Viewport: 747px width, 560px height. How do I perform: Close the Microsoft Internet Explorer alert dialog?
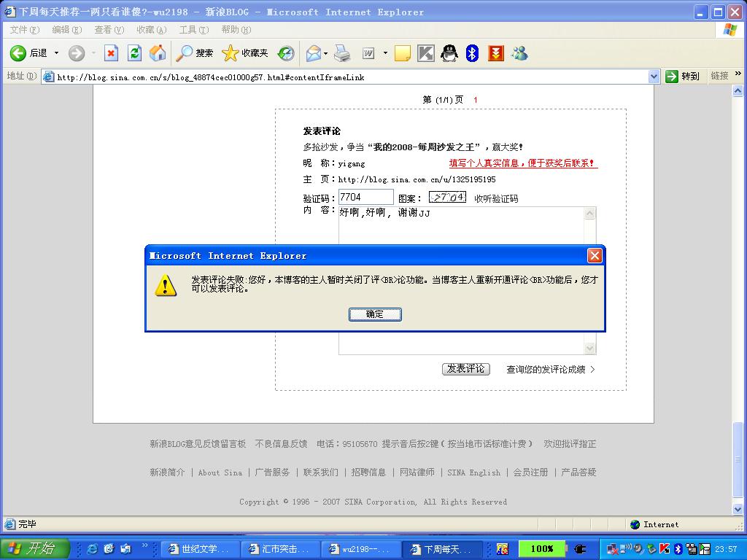point(595,256)
